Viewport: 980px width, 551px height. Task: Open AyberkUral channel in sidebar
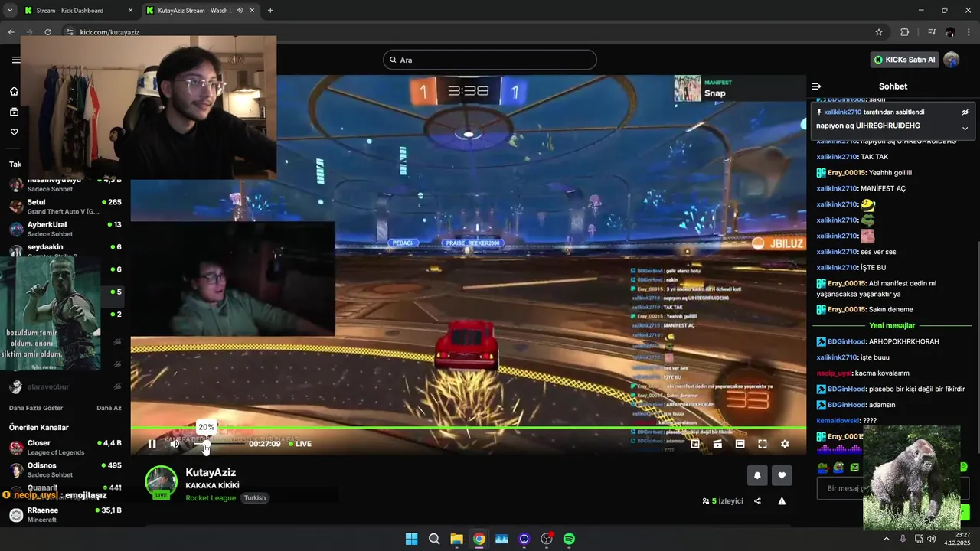click(x=65, y=228)
